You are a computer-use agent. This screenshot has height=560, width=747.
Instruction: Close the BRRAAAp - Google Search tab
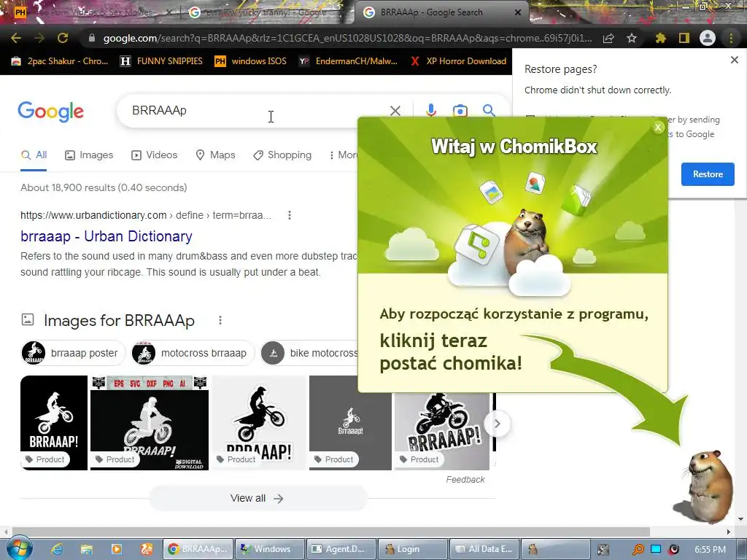[x=518, y=12]
